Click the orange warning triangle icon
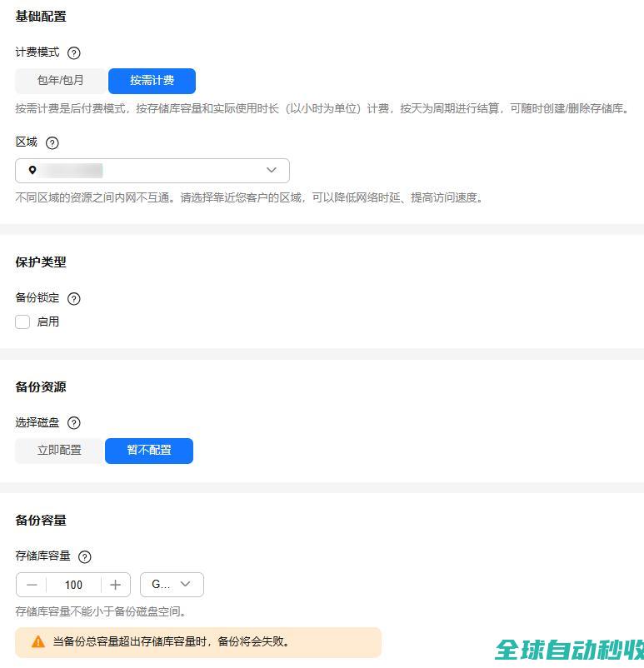The image size is (644, 668). 38,642
